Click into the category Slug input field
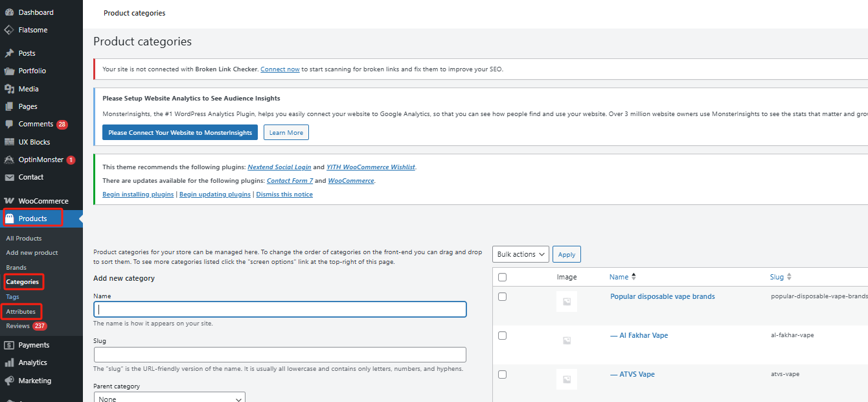Image resolution: width=868 pixels, height=402 pixels. (x=280, y=355)
